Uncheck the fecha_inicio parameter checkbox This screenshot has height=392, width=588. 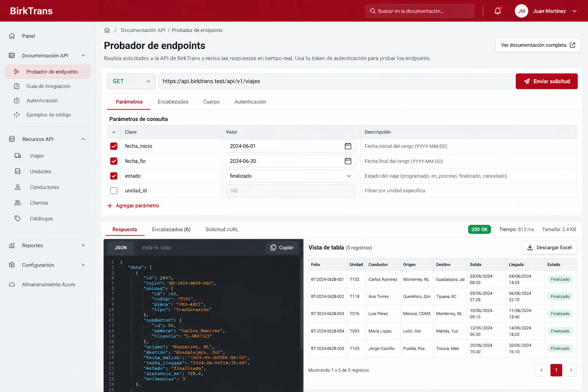[x=114, y=146]
